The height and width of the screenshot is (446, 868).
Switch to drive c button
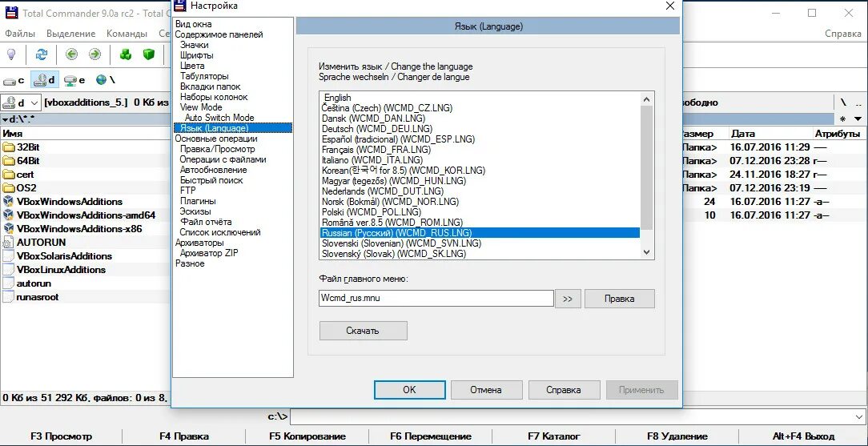click(14, 80)
